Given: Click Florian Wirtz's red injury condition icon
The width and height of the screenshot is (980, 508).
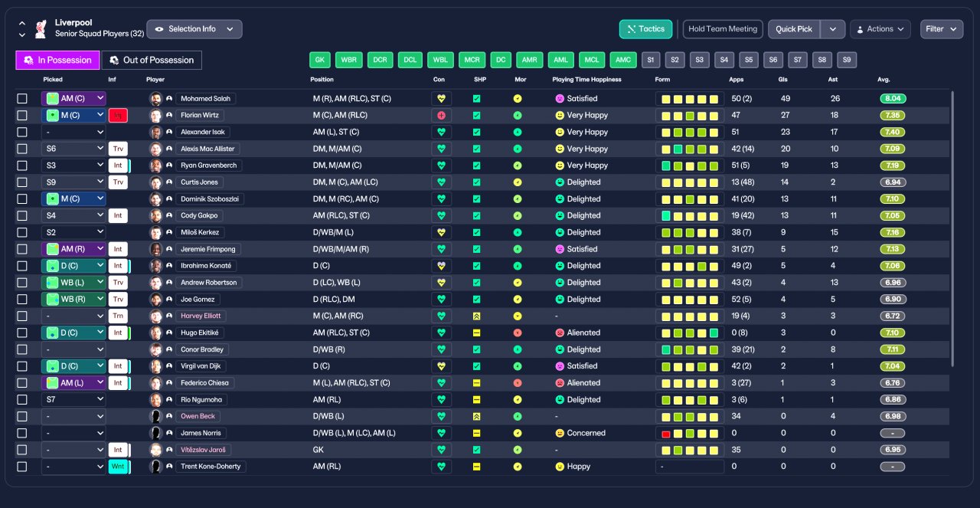Looking at the screenshot, I should (441, 115).
